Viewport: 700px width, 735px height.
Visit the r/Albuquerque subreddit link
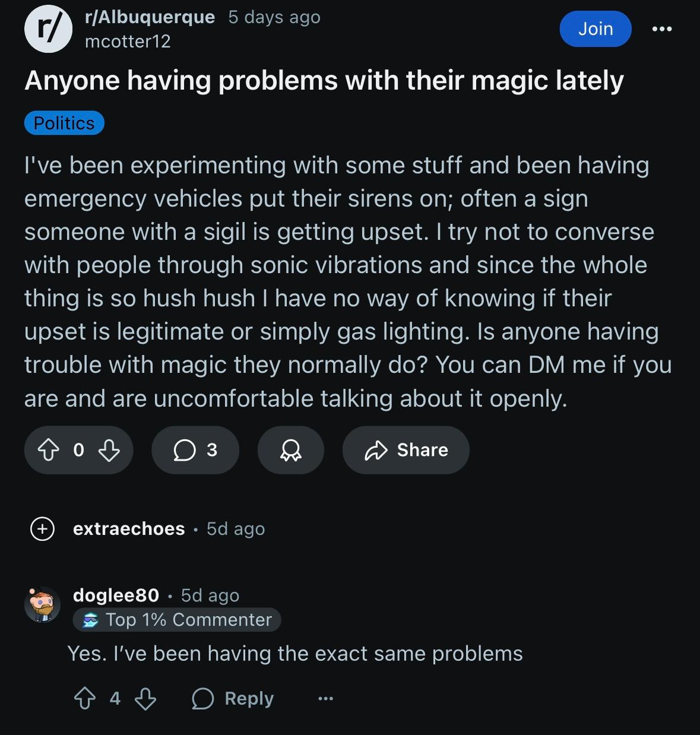tap(150, 17)
